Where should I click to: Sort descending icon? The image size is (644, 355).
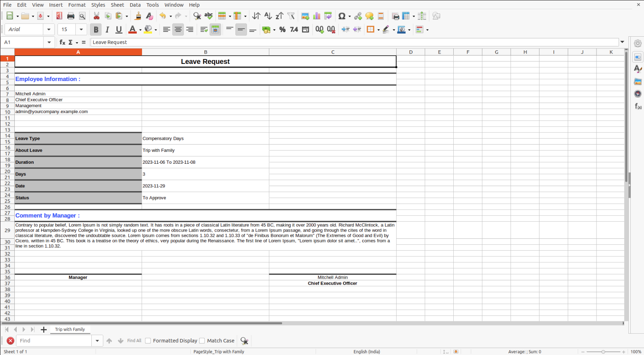pos(280,16)
